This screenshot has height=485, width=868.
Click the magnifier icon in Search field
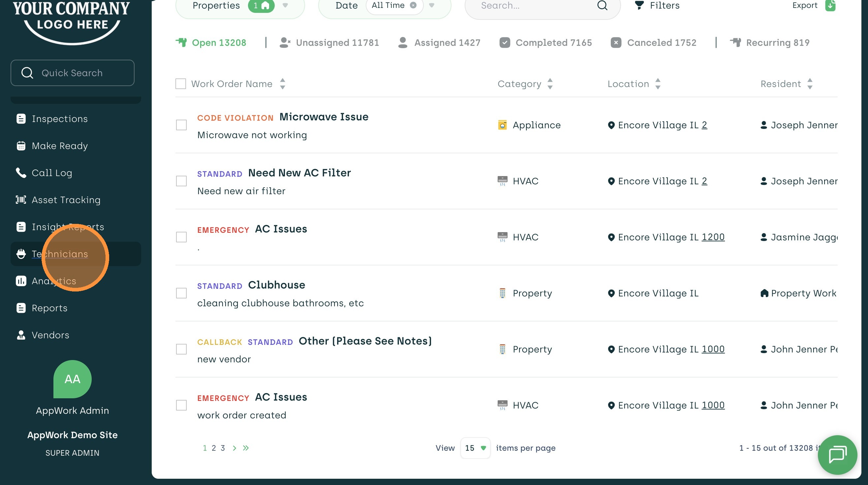pos(602,5)
